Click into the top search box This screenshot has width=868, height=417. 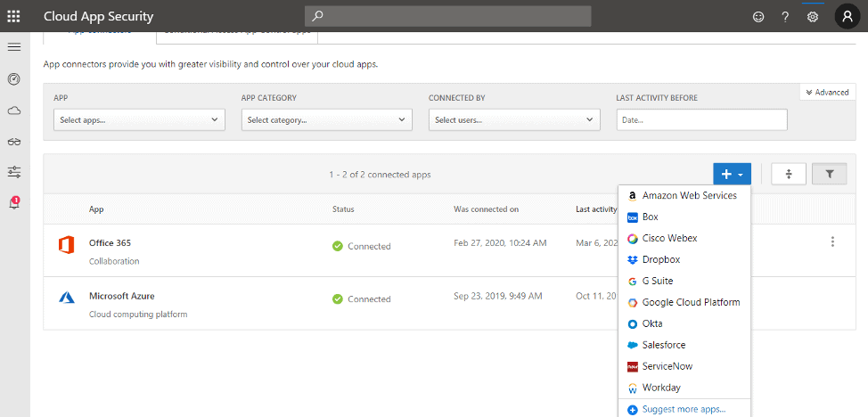click(x=448, y=16)
